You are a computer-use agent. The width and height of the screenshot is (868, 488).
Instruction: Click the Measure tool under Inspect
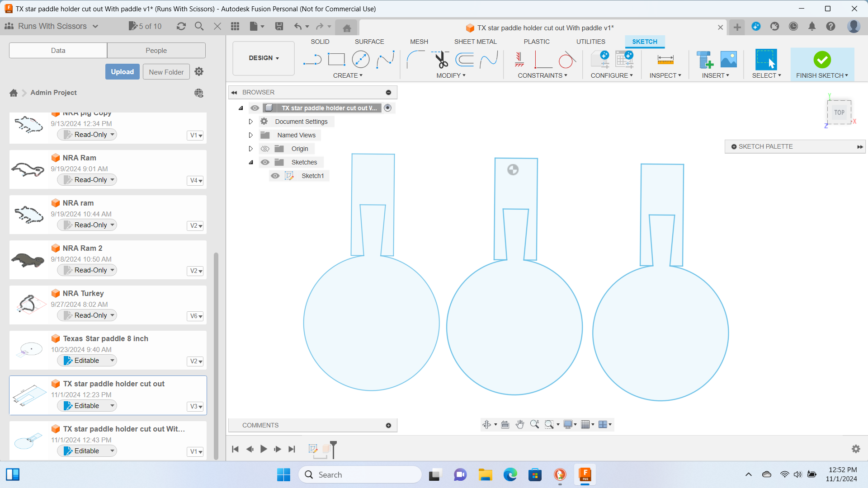click(x=665, y=59)
